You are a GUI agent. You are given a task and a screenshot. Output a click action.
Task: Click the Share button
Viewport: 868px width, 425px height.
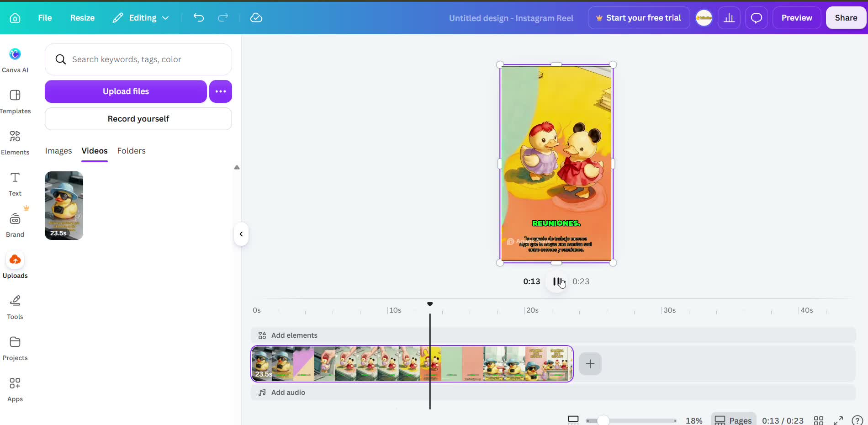846,18
